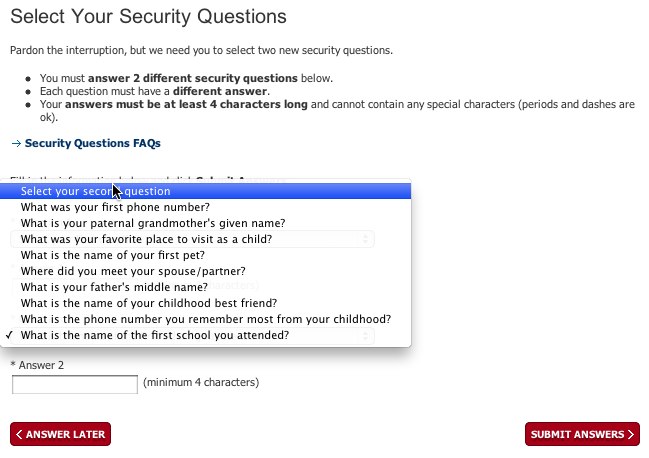Select the paternal grandmother's given name question

(152, 223)
